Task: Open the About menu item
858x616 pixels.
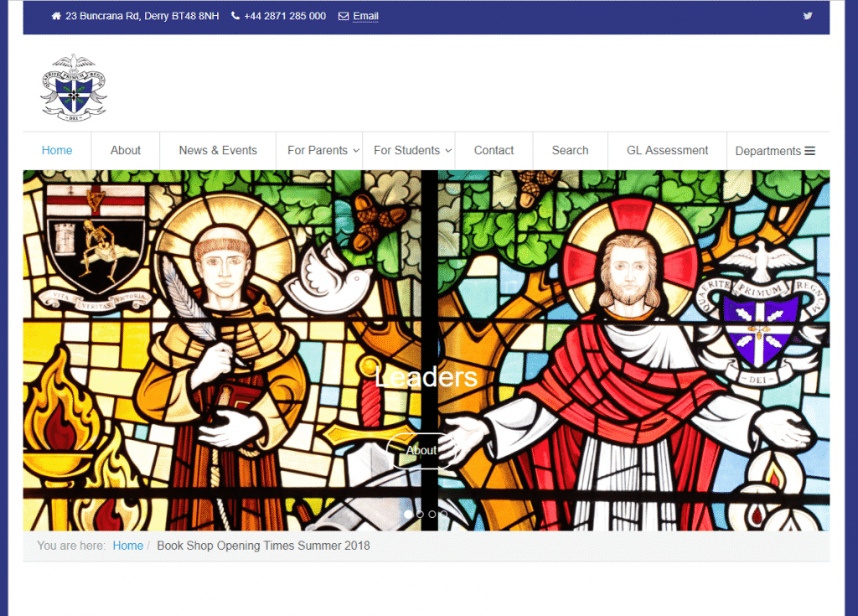Action: point(126,151)
